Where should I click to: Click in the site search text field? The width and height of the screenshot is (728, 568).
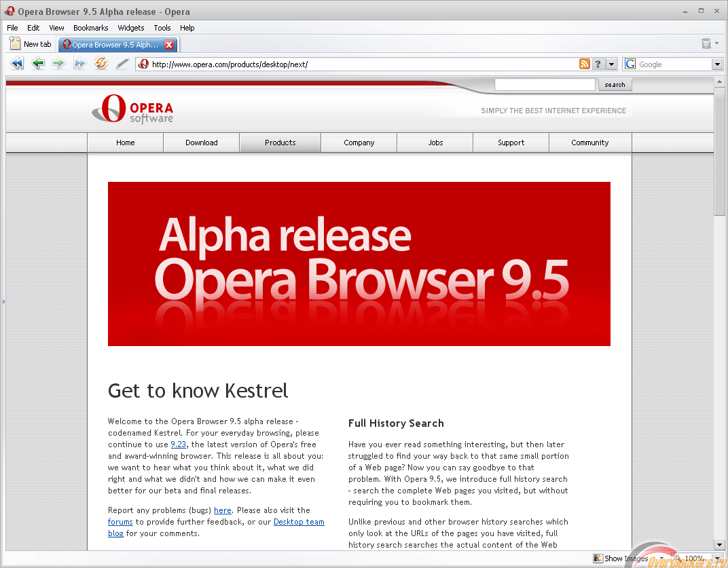545,85
